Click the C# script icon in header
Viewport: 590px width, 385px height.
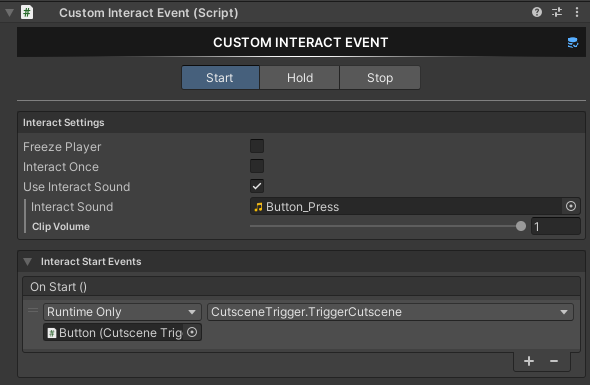pos(27,12)
